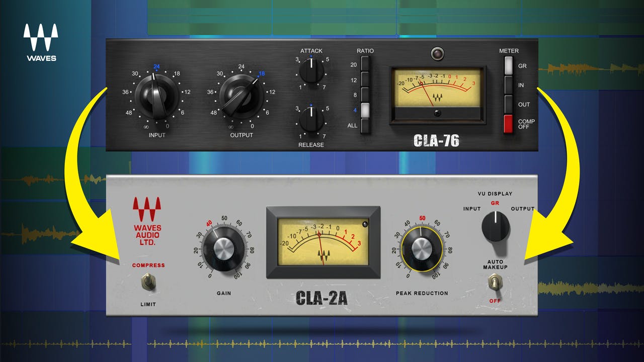Click the power LED on the CLA-76

(437, 53)
